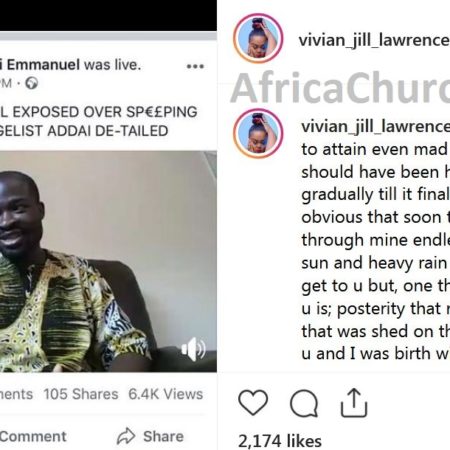Play the live video of the man
This screenshot has width=450, height=450.
pyautogui.click(x=108, y=261)
